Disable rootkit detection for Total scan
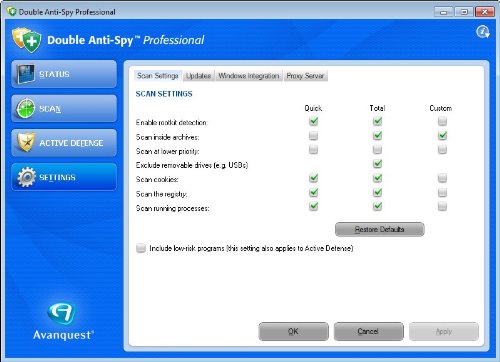This screenshot has width=500, height=362. pos(377,121)
